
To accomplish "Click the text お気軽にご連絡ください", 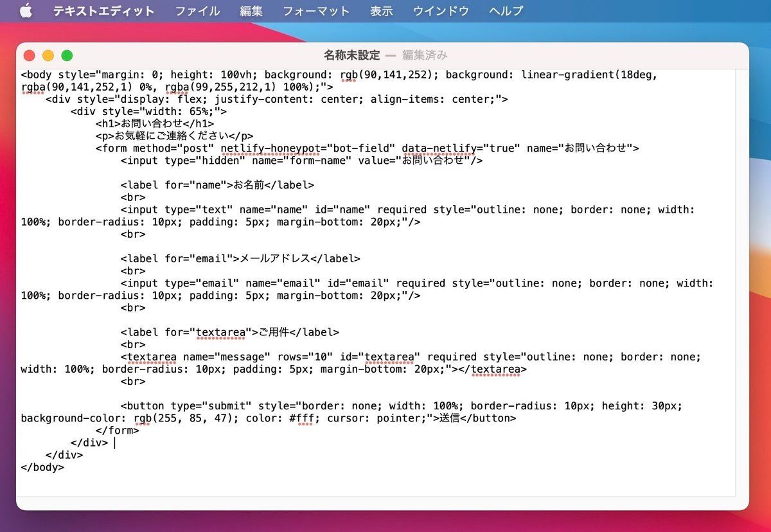I will tap(171, 136).
